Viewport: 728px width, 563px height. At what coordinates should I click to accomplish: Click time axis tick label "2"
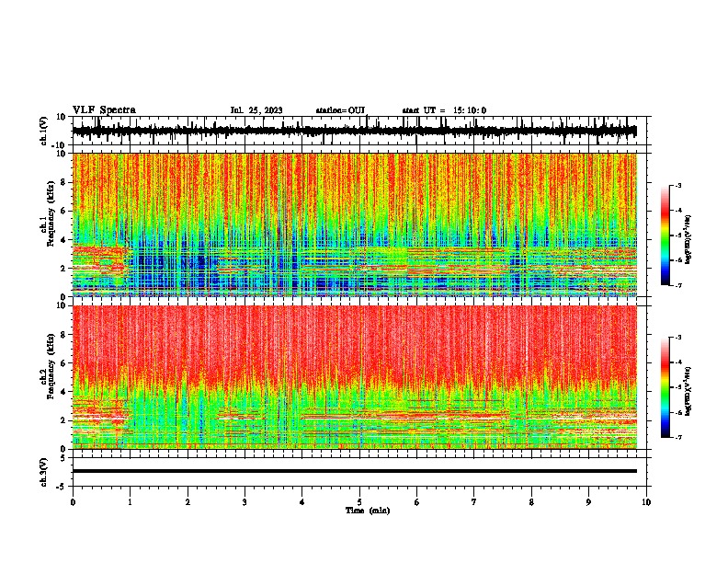(x=188, y=502)
